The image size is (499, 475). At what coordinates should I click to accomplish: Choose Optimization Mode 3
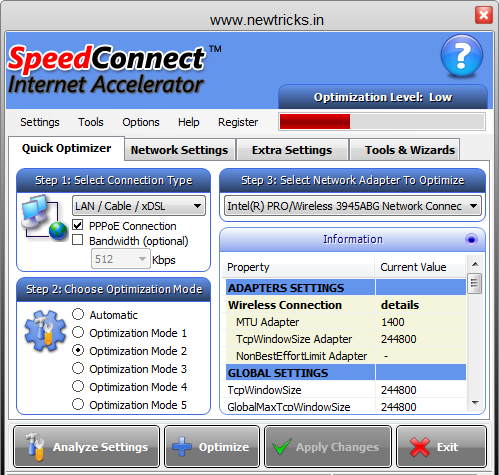click(x=78, y=368)
